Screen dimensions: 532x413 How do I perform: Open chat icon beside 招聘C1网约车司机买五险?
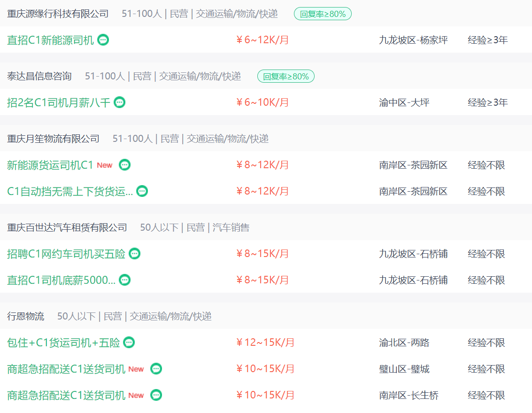tap(135, 254)
